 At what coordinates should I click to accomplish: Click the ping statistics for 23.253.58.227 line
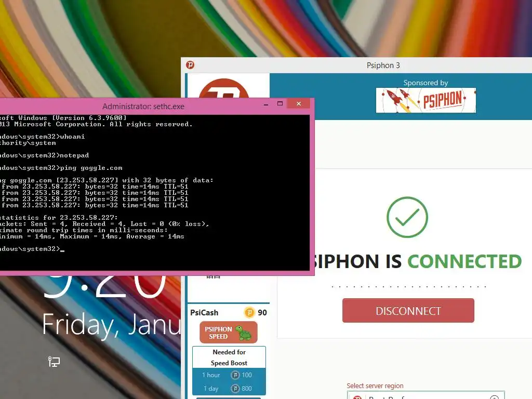pos(59,218)
